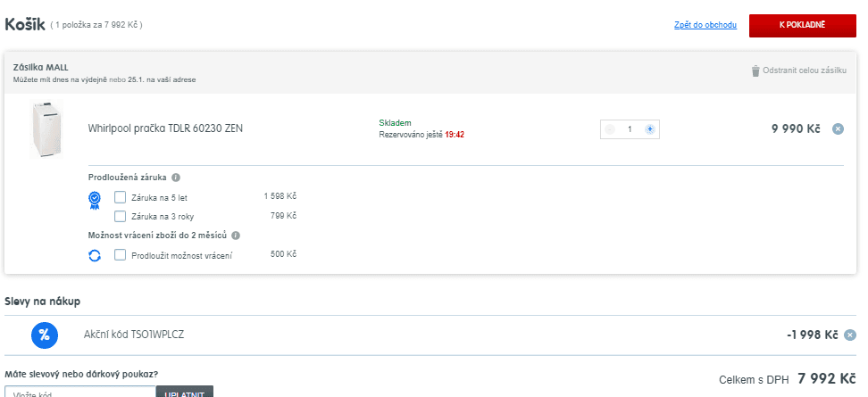Click the reservation timer 19:42

point(455,135)
